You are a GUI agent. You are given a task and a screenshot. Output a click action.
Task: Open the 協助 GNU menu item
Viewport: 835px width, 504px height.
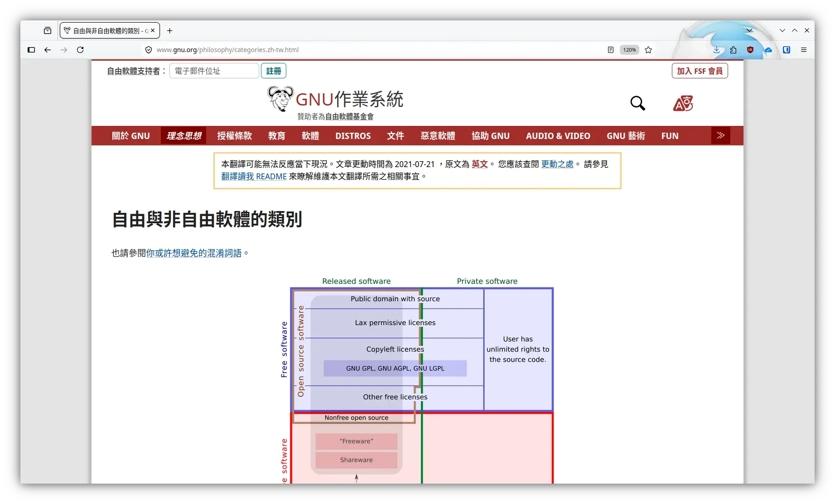tap(490, 136)
